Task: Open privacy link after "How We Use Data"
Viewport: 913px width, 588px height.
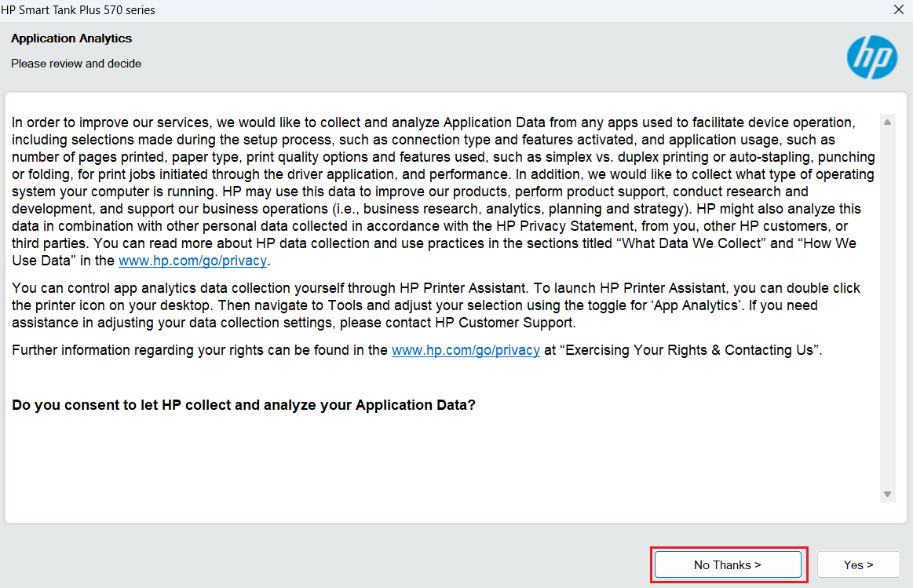Action: [192, 261]
